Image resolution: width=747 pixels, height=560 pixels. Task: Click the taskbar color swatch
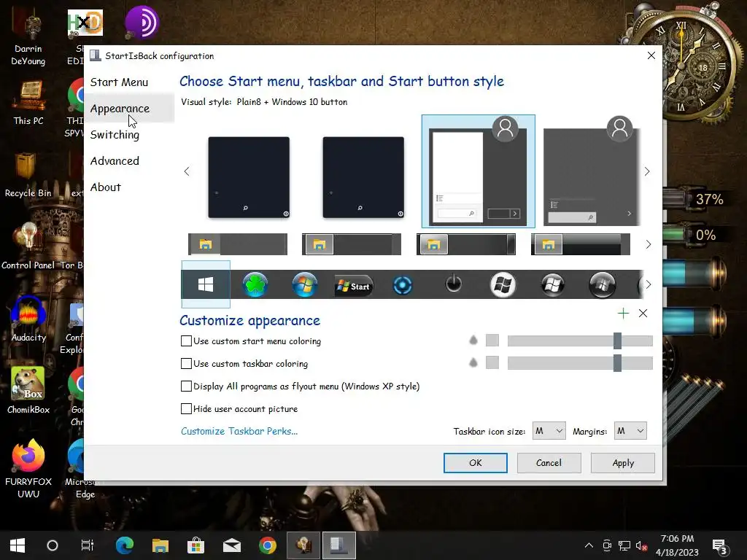pos(492,362)
